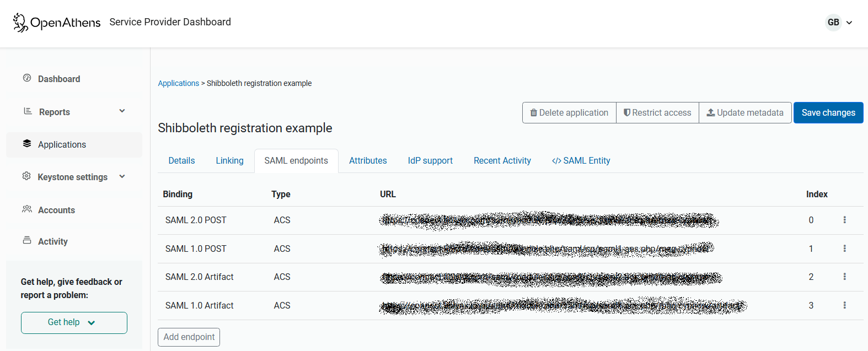Click the URL column header
The width and height of the screenshot is (868, 351).
[388, 194]
